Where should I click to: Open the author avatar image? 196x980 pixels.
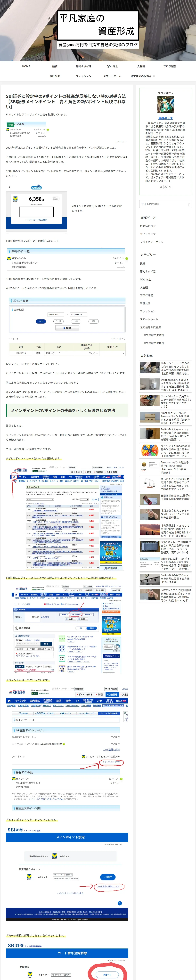pos(166,105)
